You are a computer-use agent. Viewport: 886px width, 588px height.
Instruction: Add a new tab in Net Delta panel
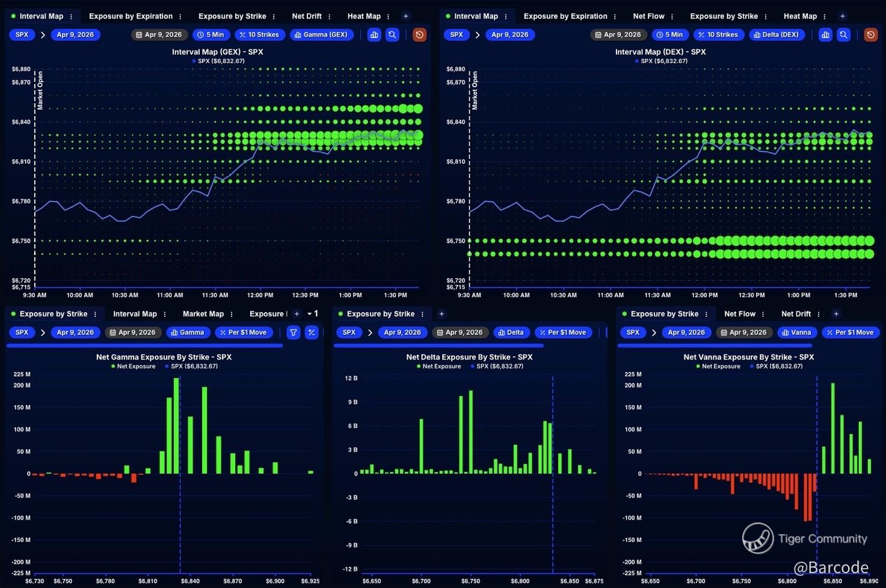(441, 314)
